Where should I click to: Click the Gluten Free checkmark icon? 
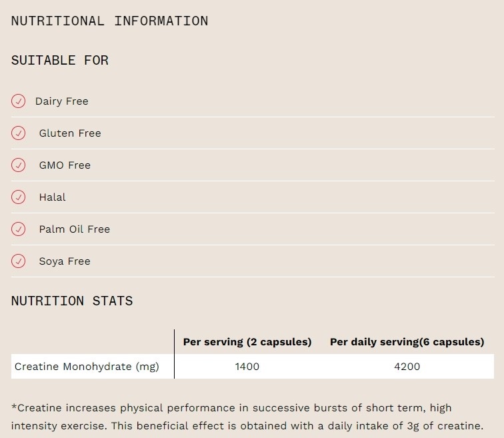click(18, 133)
